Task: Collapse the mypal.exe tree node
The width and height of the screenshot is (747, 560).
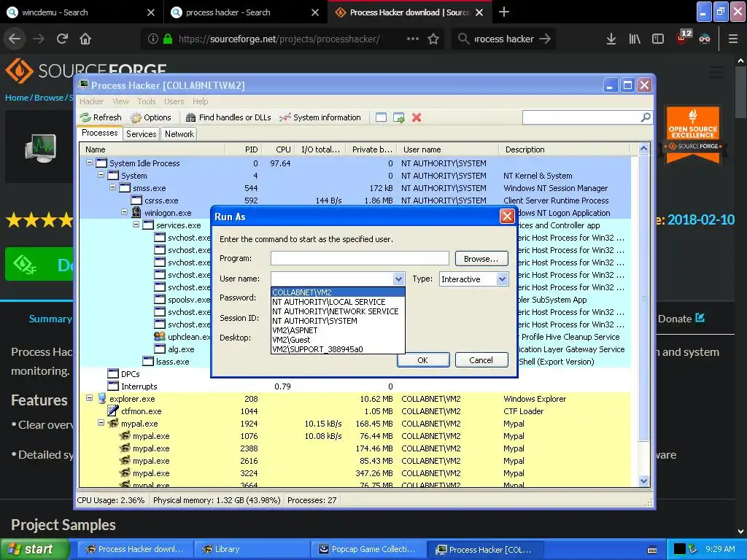Action: tap(101, 422)
